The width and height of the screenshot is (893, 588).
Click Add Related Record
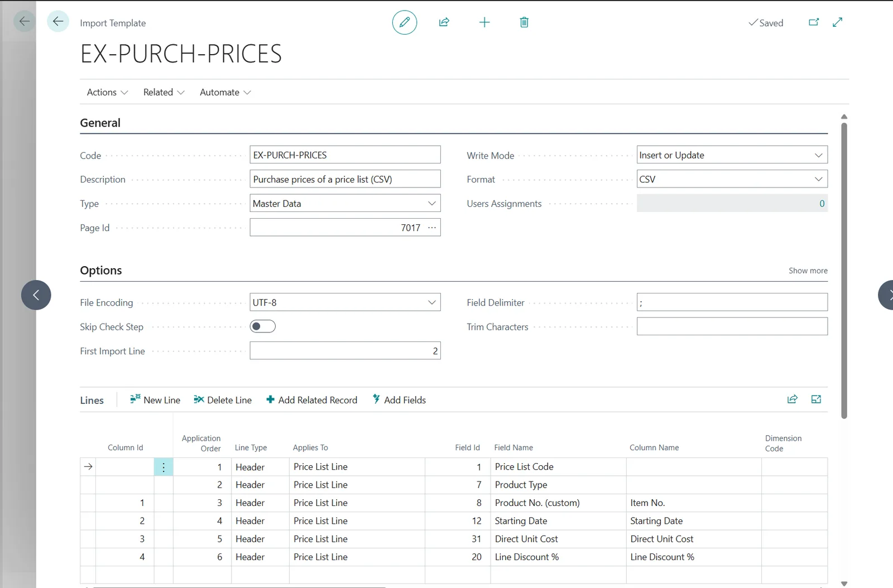coord(312,400)
